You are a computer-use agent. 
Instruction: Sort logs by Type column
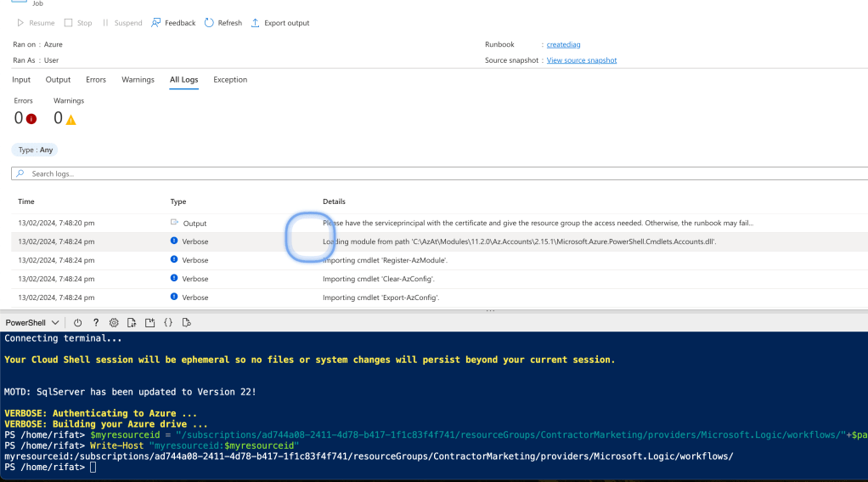click(x=178, y=201)
